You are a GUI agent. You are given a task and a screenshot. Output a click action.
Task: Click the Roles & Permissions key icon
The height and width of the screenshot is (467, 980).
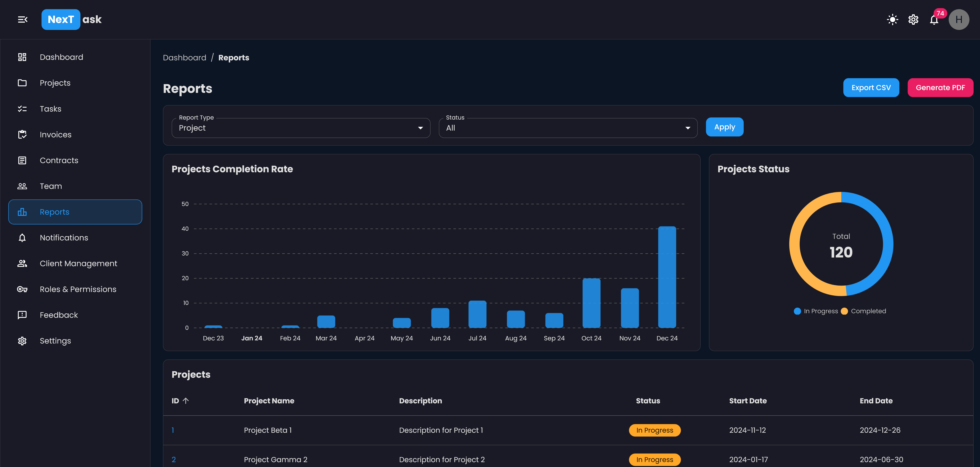click(22, 289)
